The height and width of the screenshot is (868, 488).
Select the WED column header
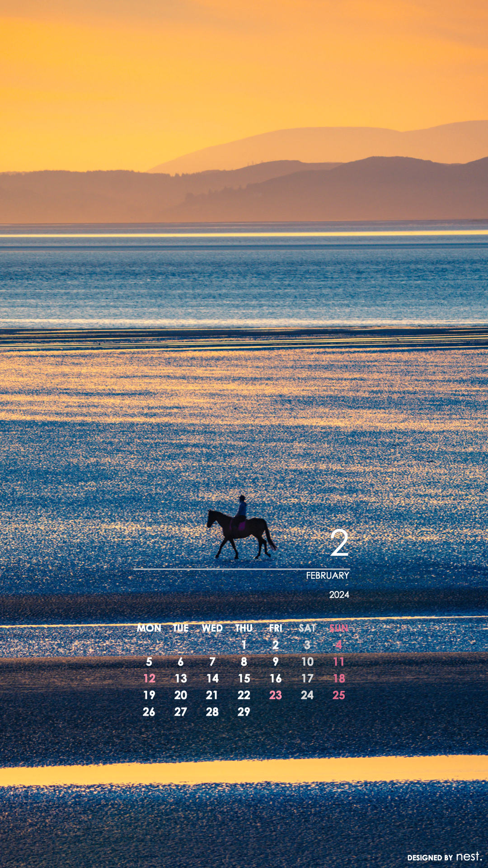(x=212, y=628)
